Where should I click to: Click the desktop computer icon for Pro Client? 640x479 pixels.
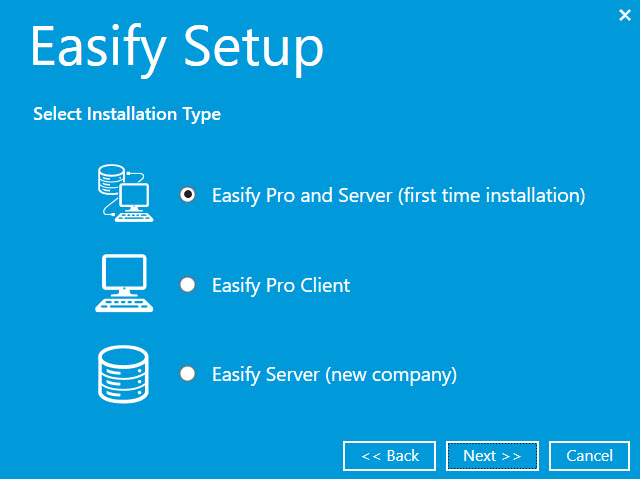pyautogui.click(x=123, y=284)
